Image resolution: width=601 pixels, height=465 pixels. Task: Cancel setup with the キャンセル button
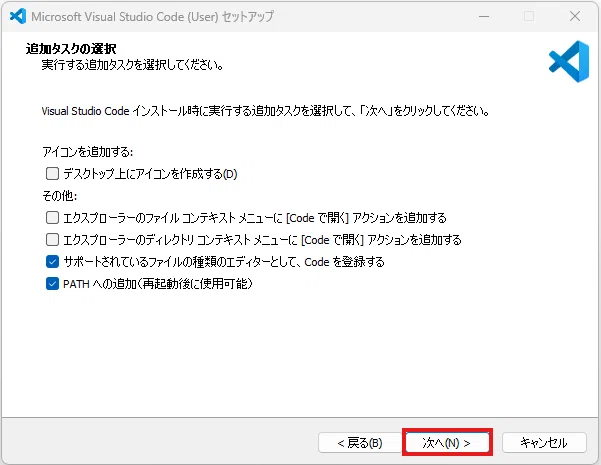tap(544, 443)
